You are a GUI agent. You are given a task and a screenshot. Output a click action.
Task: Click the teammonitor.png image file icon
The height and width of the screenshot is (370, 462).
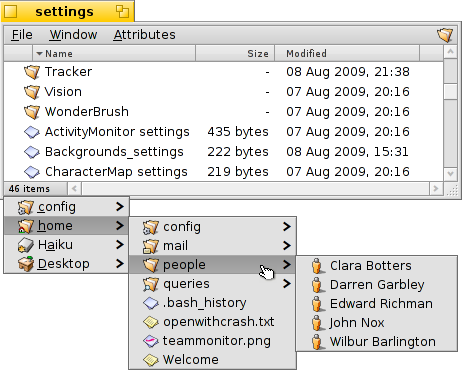pos(150,341)
